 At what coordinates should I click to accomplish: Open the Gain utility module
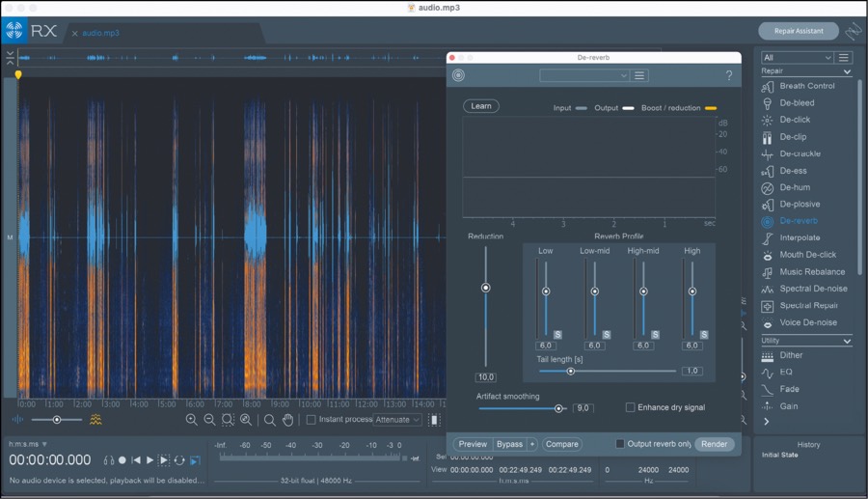(x=780, y=406)
